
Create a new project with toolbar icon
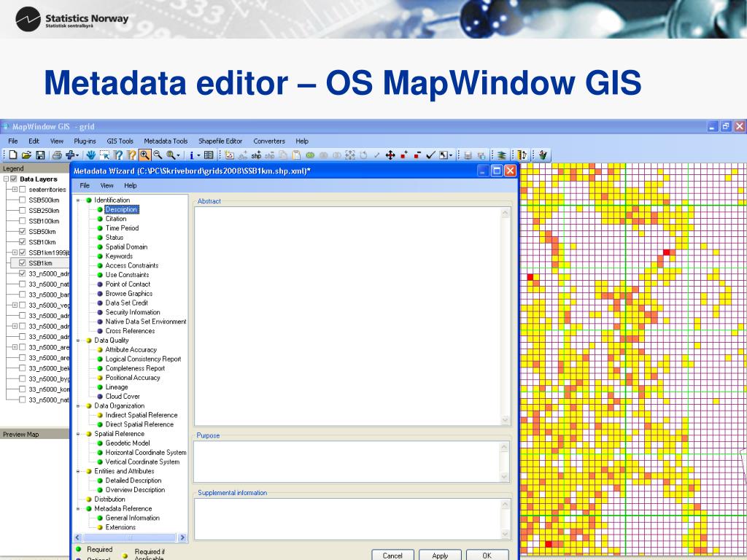point(13,155)
